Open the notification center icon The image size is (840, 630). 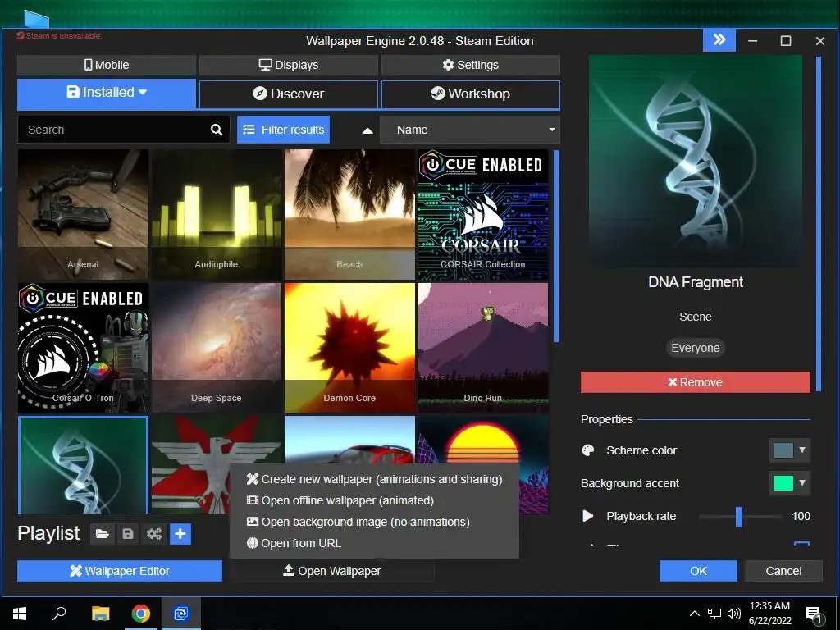coord(813,614)
